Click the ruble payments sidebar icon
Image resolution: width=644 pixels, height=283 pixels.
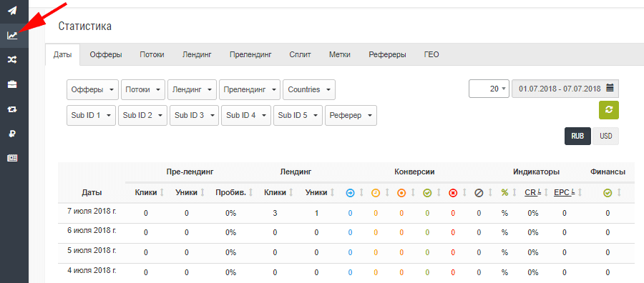[12, 134]
